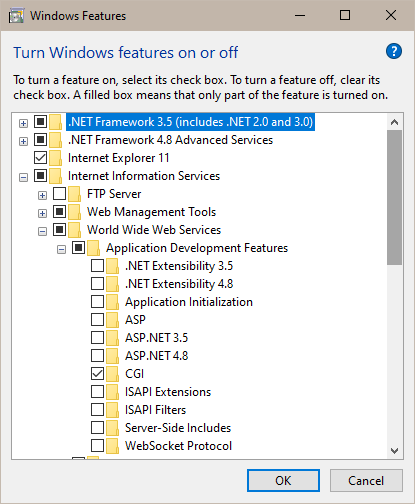This screenshot has height=504, width=415.
Task: Click the folder icon beside WebSocket Protocol
Action: click(112, 446)
